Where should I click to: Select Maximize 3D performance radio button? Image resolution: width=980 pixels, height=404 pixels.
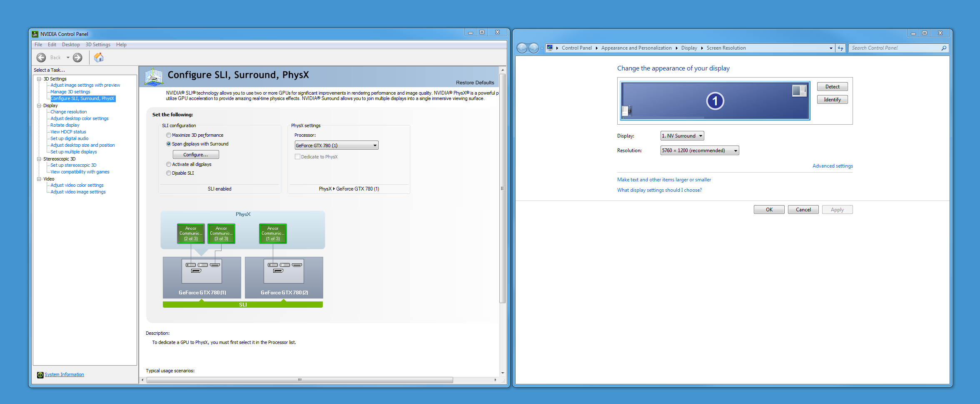(169, 135)
